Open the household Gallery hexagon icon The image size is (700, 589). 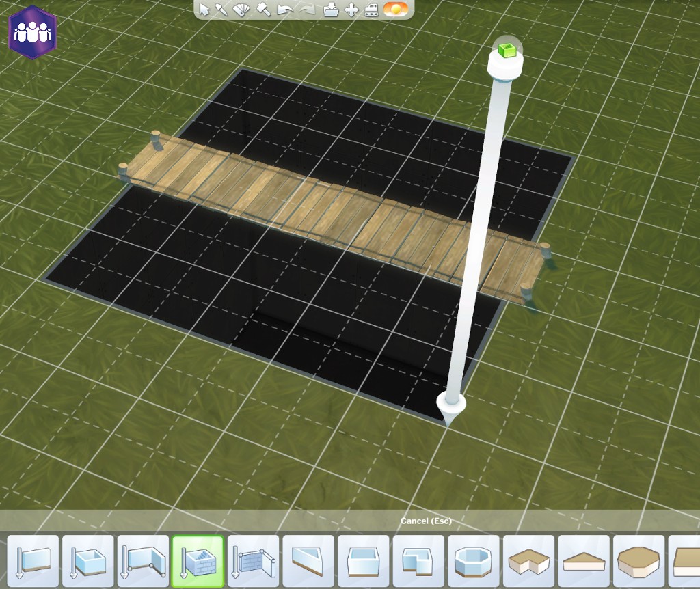[33, 32]
